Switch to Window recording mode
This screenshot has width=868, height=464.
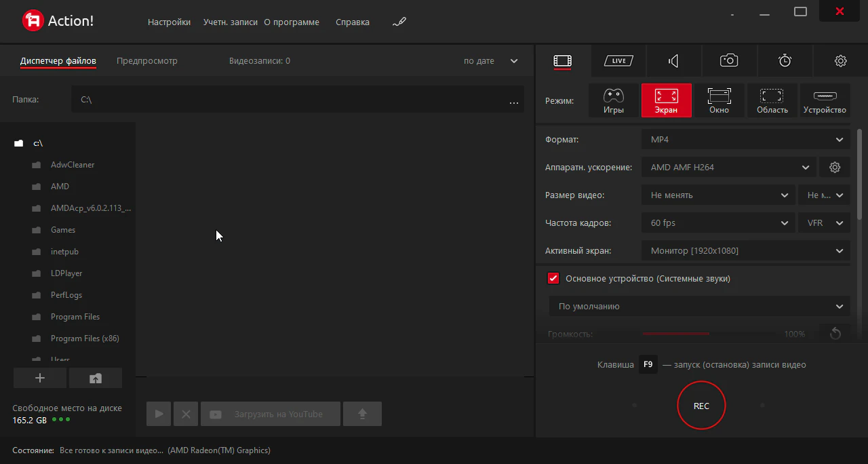(719, 100)
